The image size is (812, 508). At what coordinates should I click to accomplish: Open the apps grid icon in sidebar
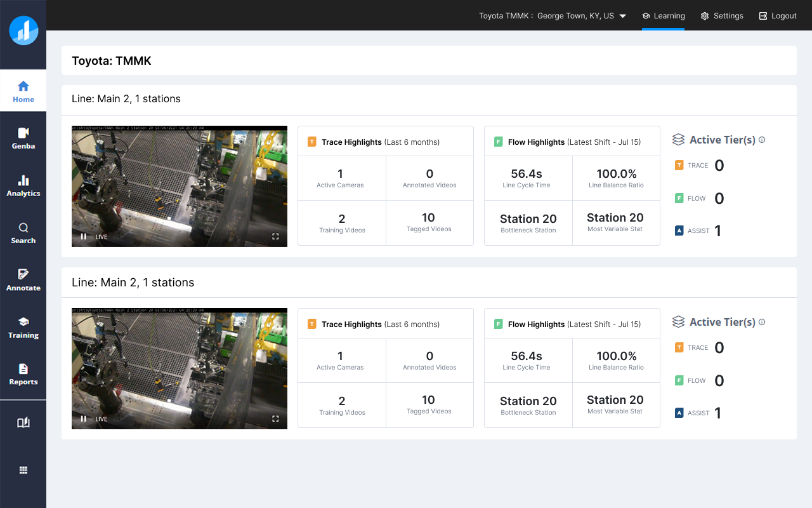[x=23, y=471]
